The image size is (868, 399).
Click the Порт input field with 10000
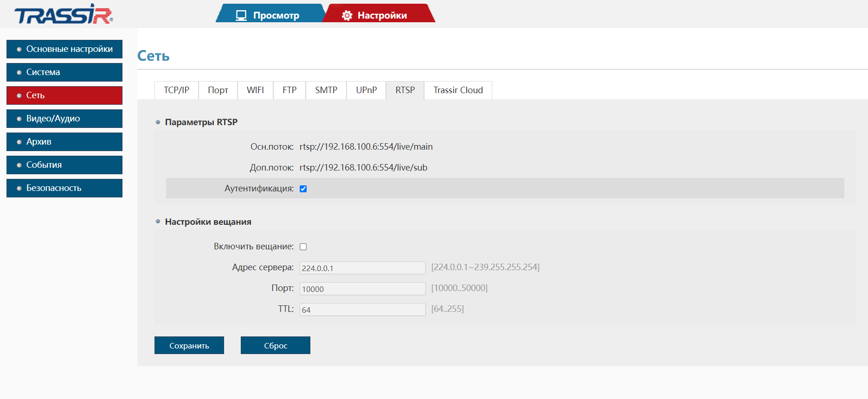click(x=363, y=289)
